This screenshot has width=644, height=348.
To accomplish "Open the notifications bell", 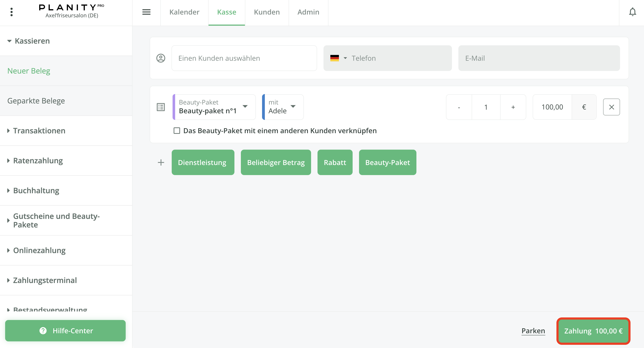I will pos(632,12).
